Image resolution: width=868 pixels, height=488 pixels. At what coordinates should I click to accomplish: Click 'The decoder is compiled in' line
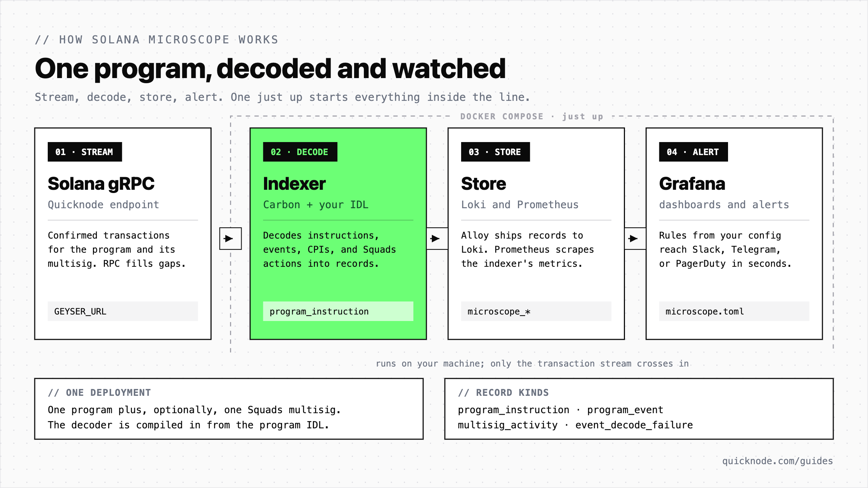(x=188, y=425)
